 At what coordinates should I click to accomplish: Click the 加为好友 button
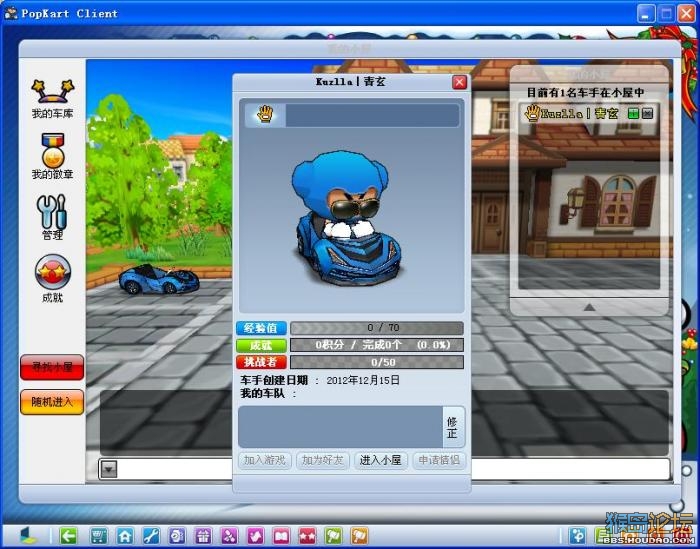tap(322, 460)
